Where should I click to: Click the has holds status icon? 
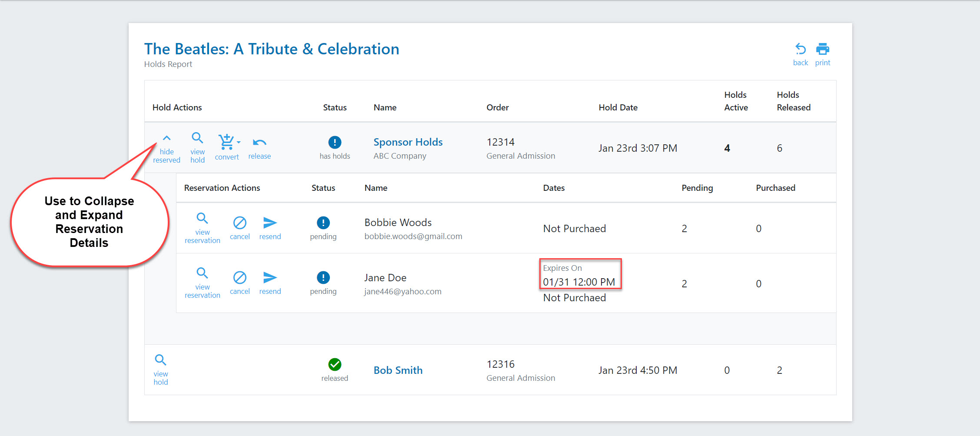pos(335,142)
